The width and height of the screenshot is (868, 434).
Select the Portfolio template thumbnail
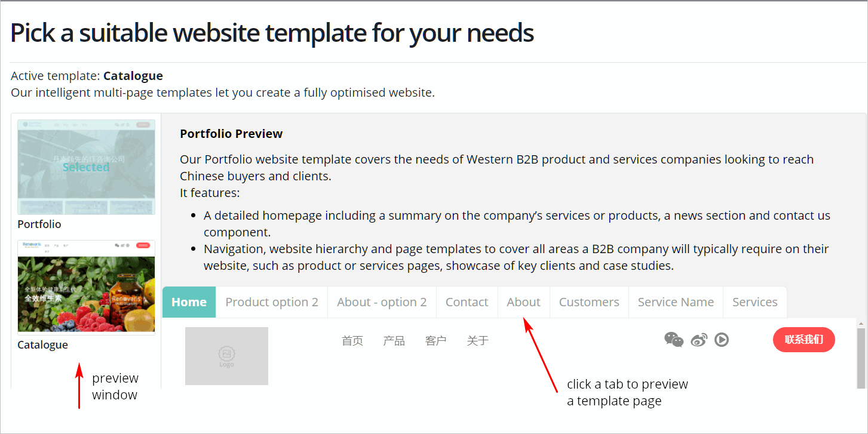86,167
